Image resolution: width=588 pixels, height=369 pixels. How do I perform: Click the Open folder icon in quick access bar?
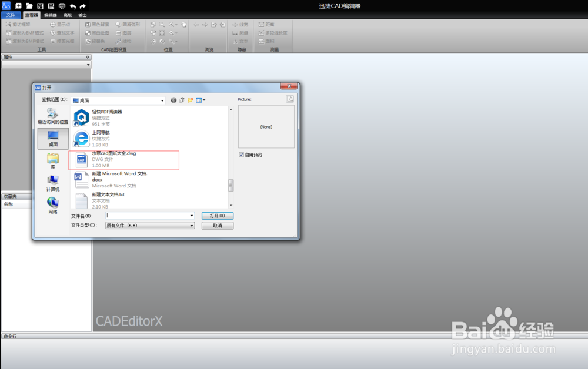pos(29,6)
